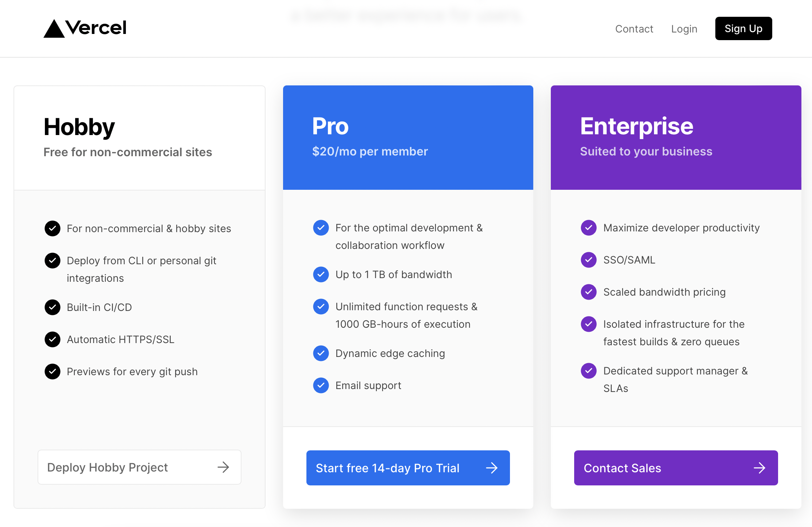The width and height of the screenshot is (812, 527).
Task: Click purple checkmark beside SSO/SAML
Action: coord(588,260)
